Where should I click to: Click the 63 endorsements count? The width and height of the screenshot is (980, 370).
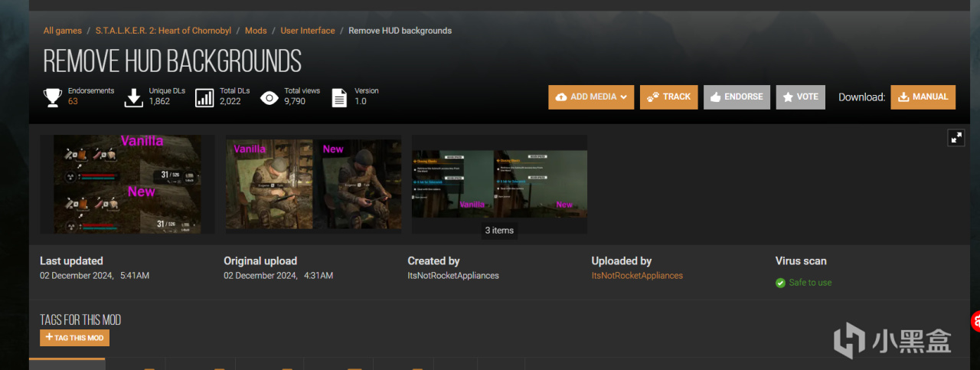[x=73, y=101]
